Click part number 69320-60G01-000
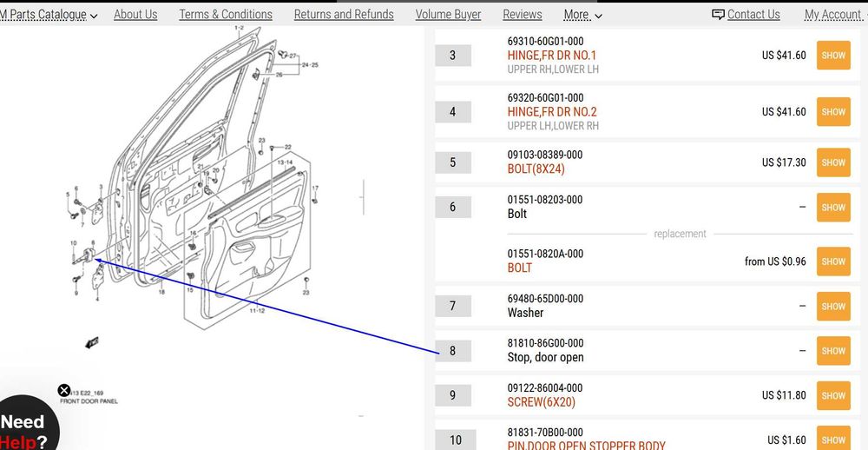This screenshot has width=868, height=450. (x=545, y=97)
